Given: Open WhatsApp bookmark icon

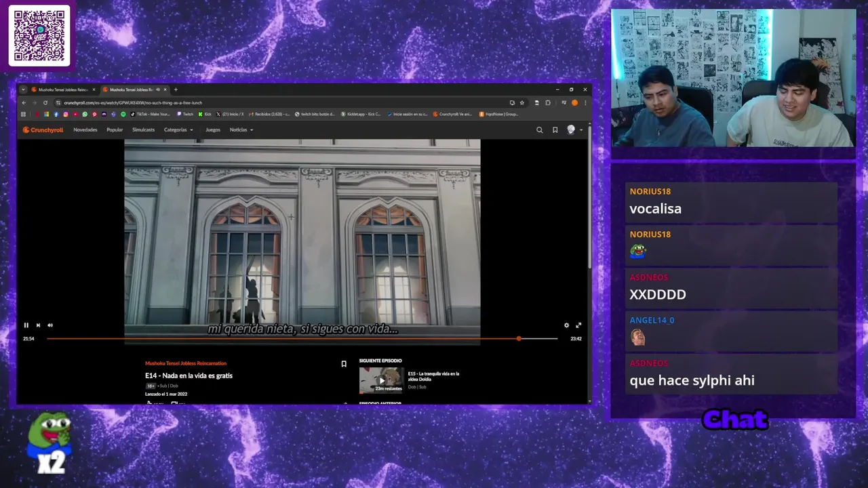Looking at the screenshot, I should (85, 114).
